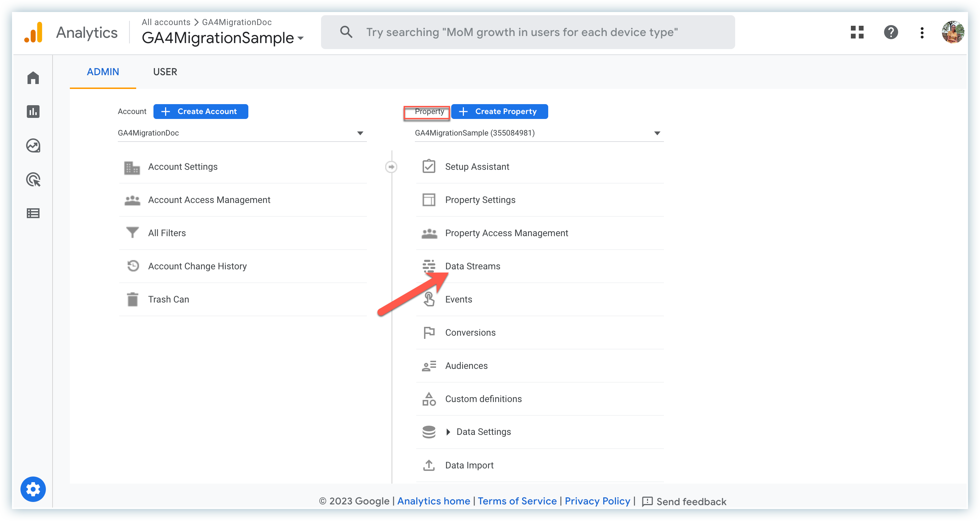The width and height of the screenshot is (980, 521).
Task: Open the Advertising icon in sidebar
Action: pos(33,180)
